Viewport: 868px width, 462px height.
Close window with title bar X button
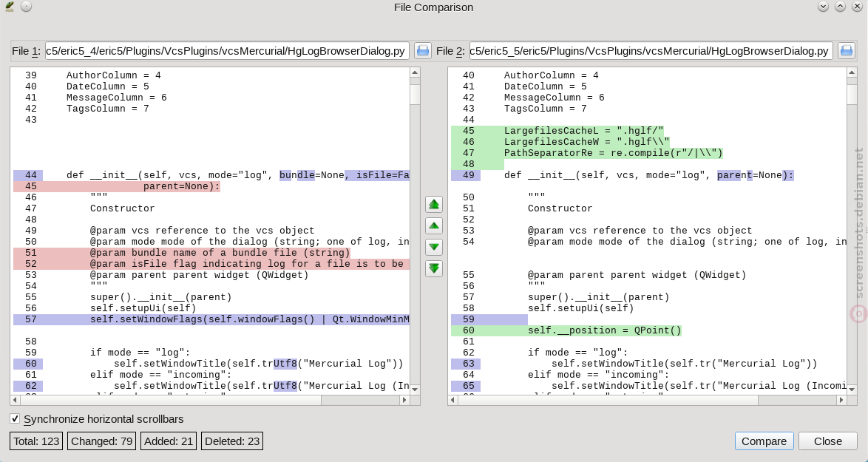[x=857, y=7]
